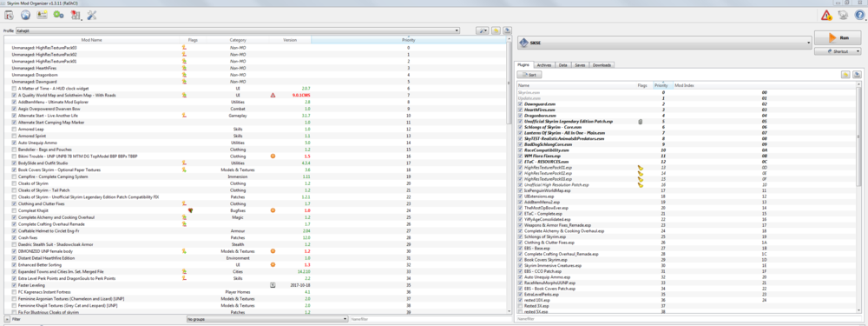This screenshot has height=326, width=868.
Task: Click the Name column header in plugin list
Action: pos(576,86)
